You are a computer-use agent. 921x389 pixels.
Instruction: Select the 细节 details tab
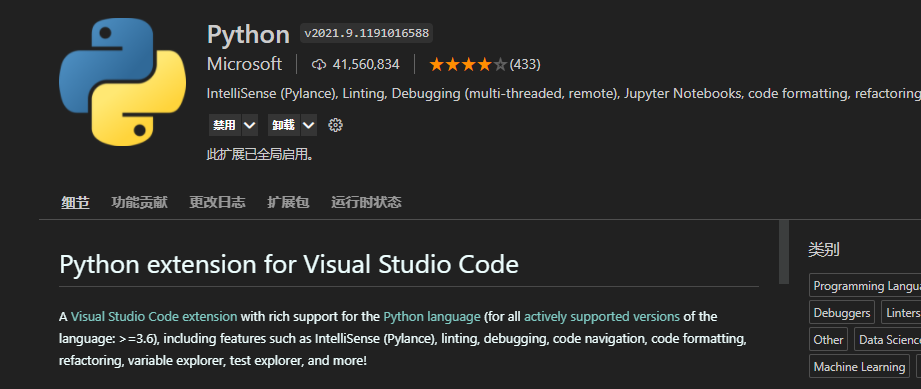[x=75, y=203]
